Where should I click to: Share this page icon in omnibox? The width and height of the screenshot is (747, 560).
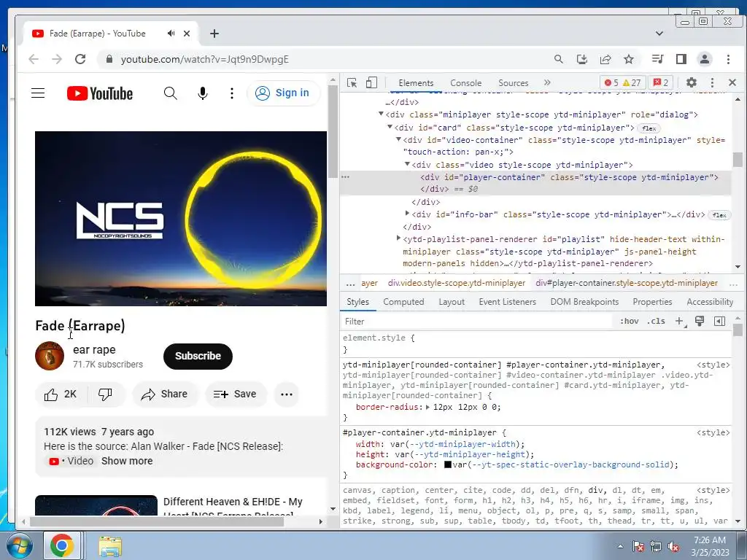click(x=605, y=59)
